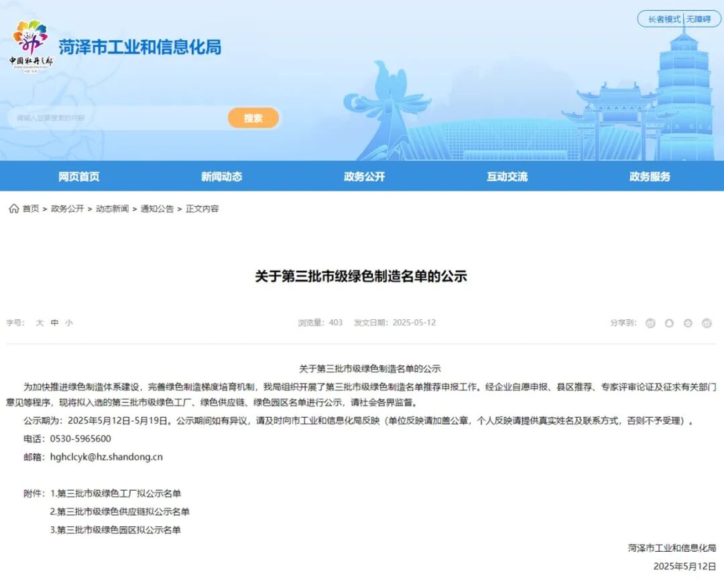The image size is (724, 588).
Task: Click the star-shaped share icon
Action: tap(687, 323)
